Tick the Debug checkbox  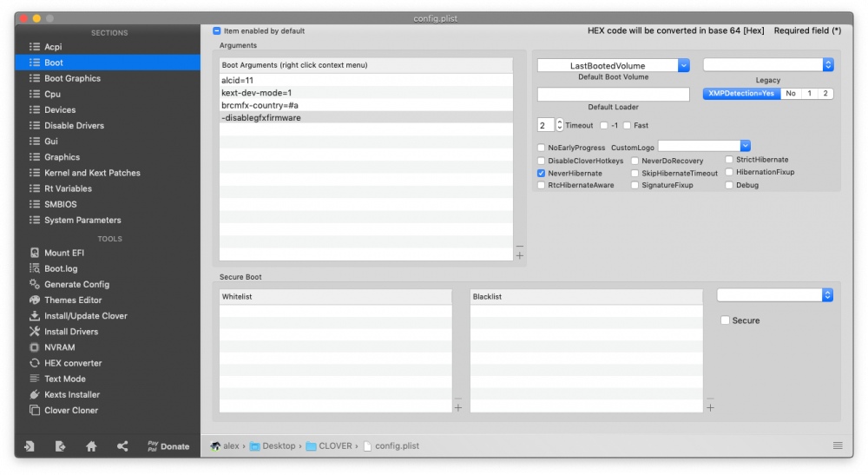click(x=730, y=186)
